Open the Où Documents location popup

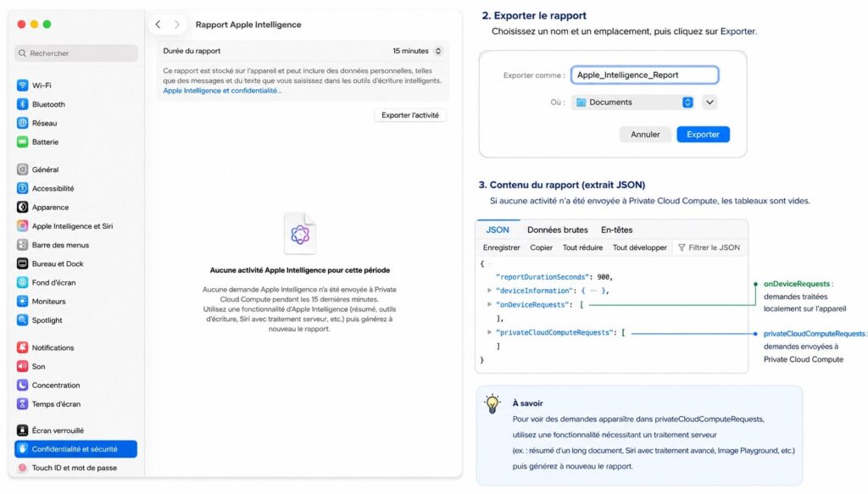point(632,102)
